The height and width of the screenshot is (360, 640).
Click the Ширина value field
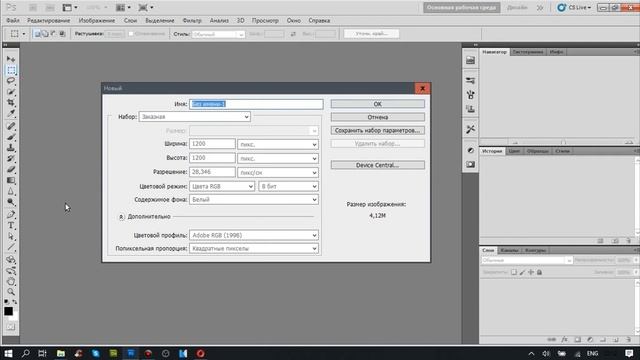coord(212,144)
